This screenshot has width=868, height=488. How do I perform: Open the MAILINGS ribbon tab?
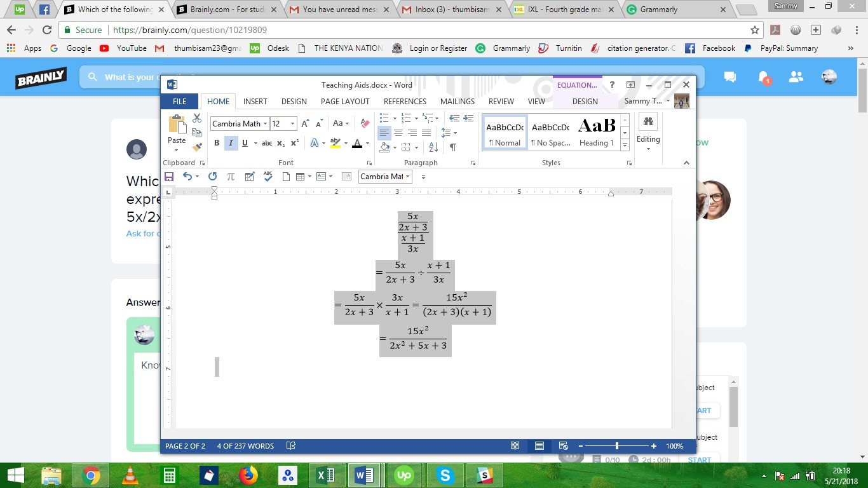(458, 101)
